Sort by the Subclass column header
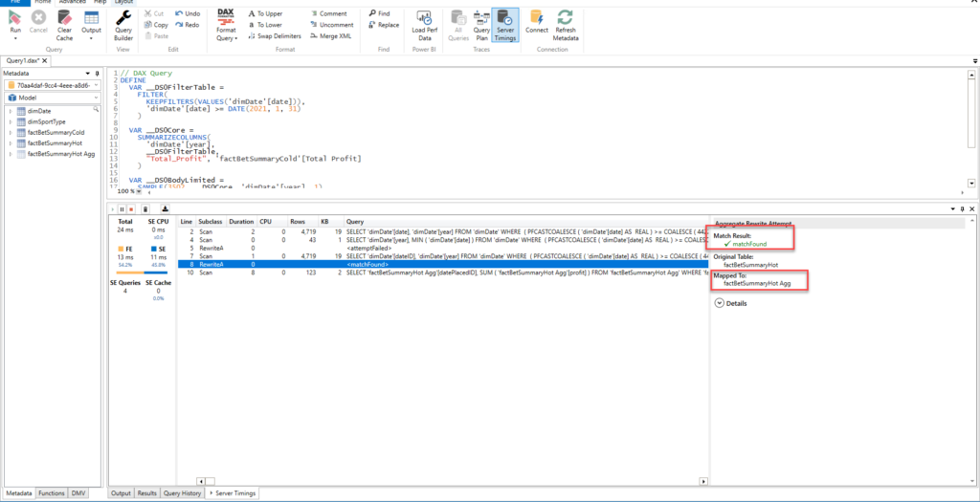Screen dimensions: 980x502 pos(211,222)
